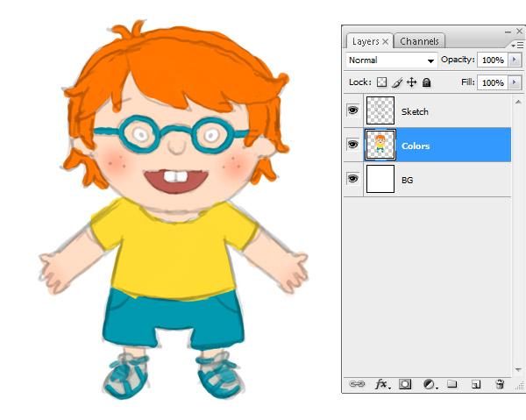Image resolution: width=526 pixels, height=420 pixels.
Task: Create a new layer group folder
Action: coord(451,383)
